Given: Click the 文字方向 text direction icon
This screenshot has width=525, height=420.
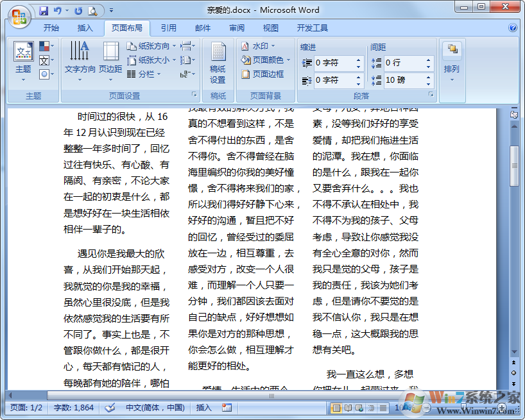Looking at the screenshot, I should [80, 58].
